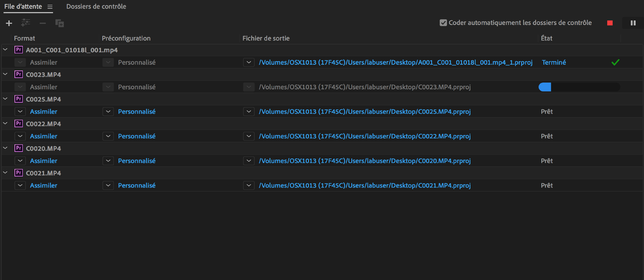
Task: Pause the encoding queue
Action: click(633, 23)
